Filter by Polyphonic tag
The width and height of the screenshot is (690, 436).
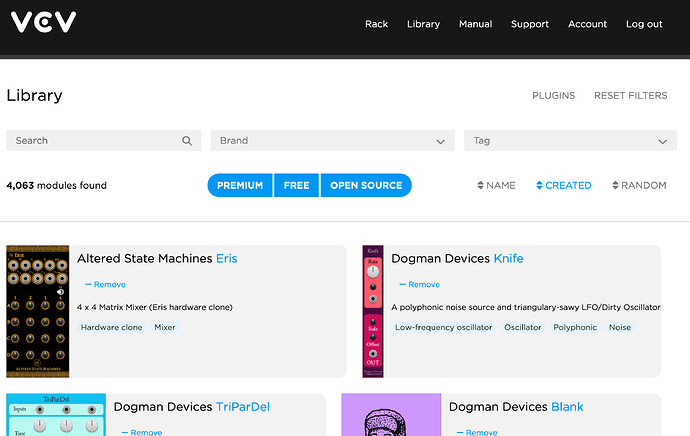point(575,327)
